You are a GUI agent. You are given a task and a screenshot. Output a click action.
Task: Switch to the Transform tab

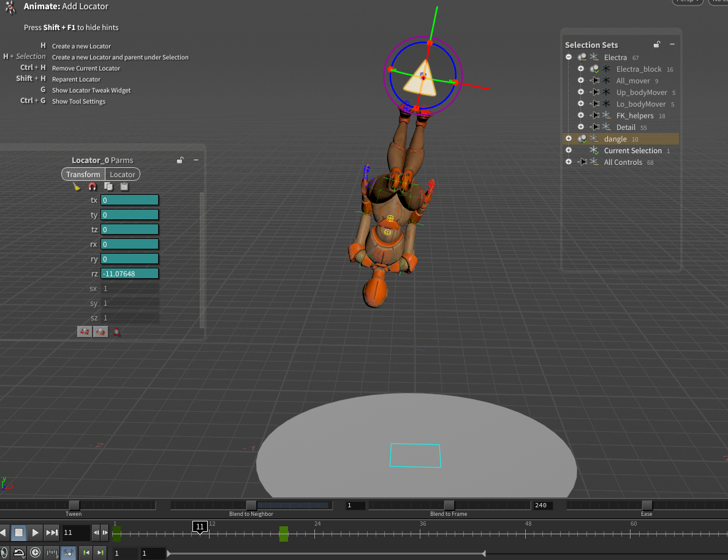point(83,174)
